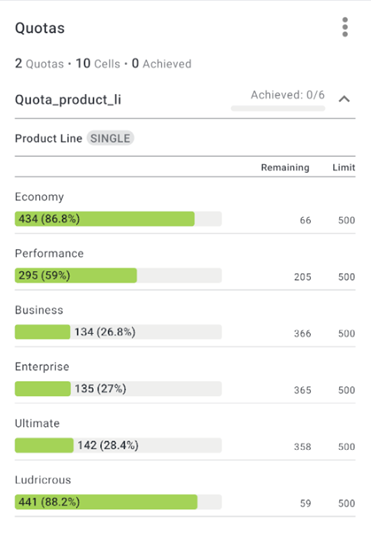Open the Quotas three-dot options menu

tap(345, 27)
